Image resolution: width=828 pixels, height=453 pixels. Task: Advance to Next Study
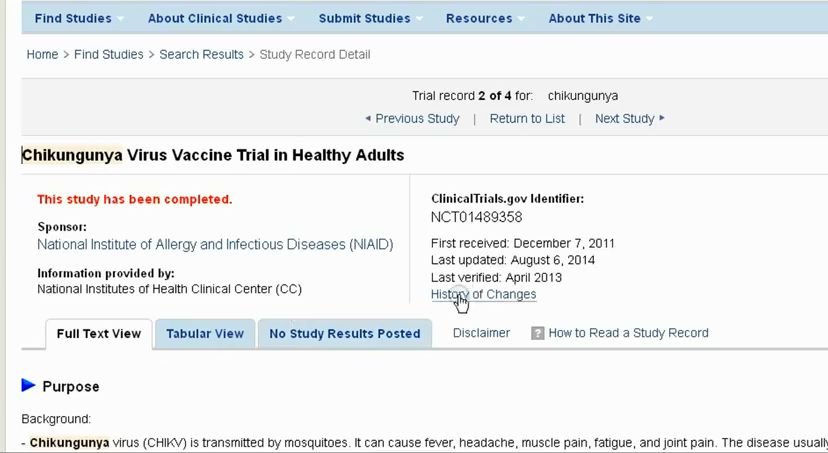[x=629, y=118]
